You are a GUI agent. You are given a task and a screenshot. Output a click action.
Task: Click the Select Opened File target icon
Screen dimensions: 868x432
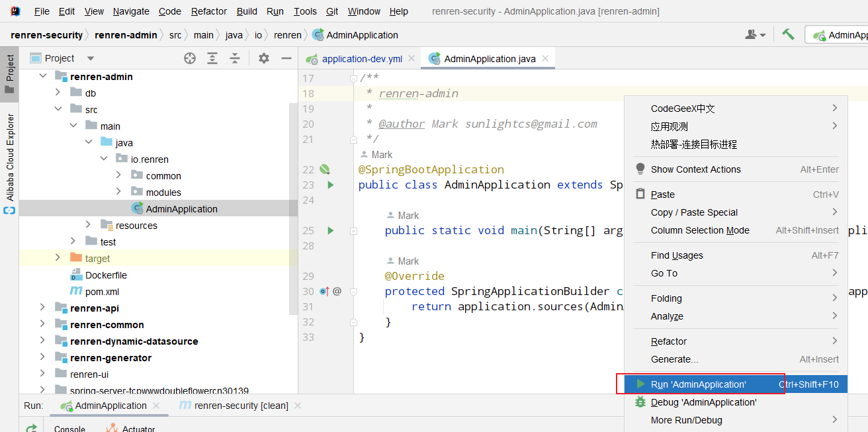tap(190, 58)
